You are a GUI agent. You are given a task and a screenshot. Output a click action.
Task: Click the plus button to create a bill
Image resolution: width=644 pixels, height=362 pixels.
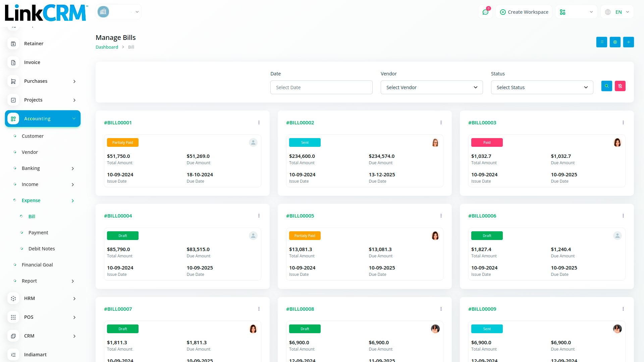coord(628,42)
